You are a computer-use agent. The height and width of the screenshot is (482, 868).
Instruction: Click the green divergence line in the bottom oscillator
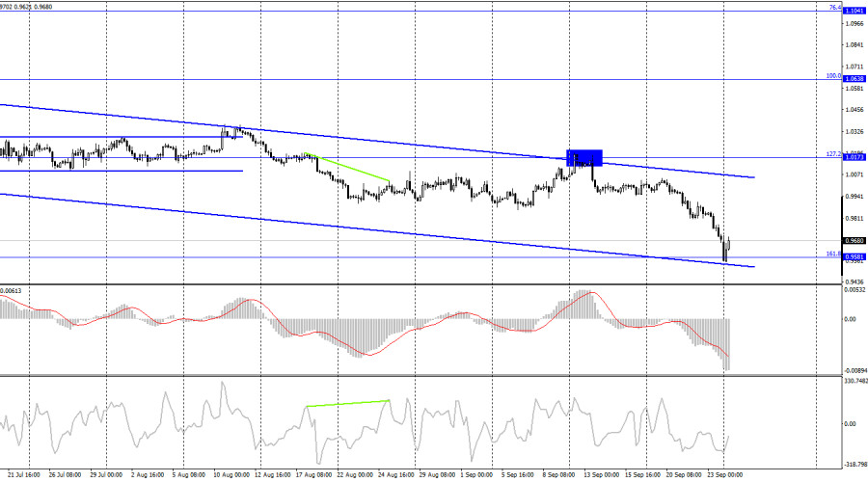[x=347, y=403]
